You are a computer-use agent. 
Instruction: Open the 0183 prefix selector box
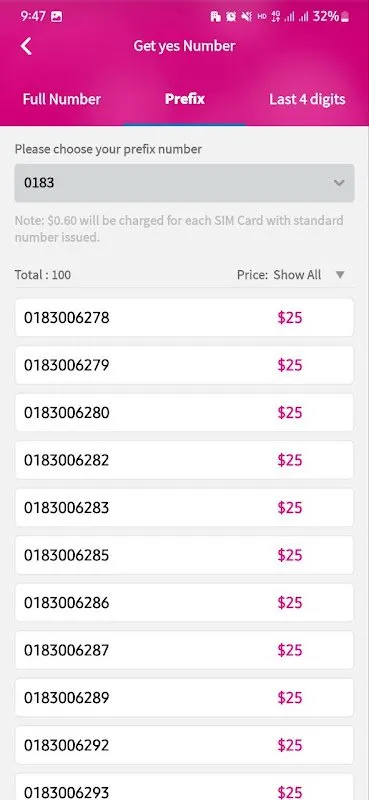[x=184, y=183]
